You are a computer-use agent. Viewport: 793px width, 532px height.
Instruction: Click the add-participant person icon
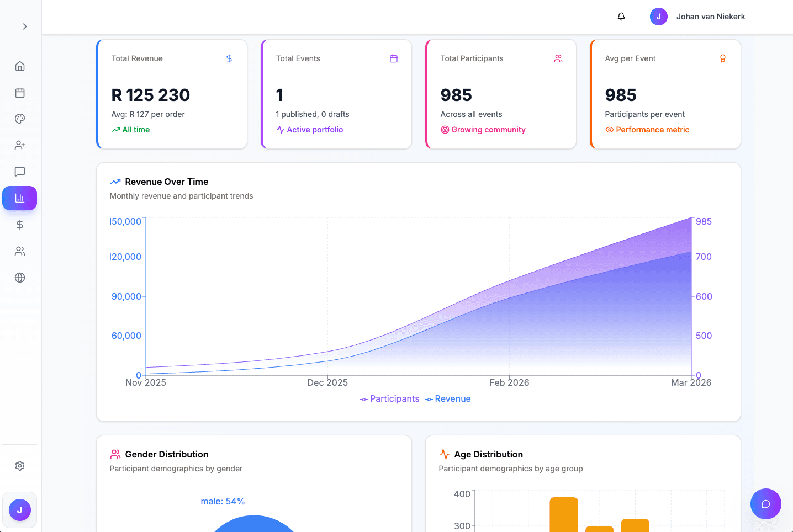click(x=20, y=145)
